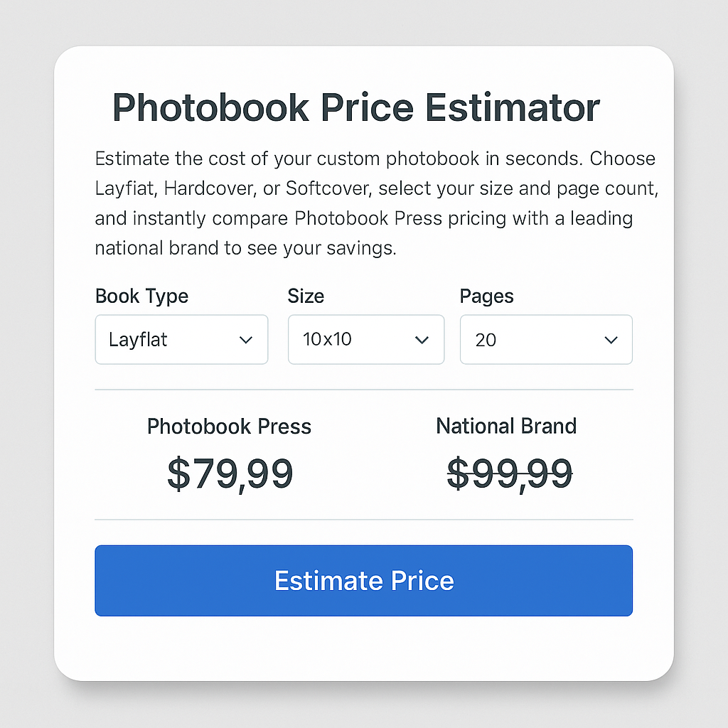The height and width of the screenshot is (728, 728).
Task: Open the Book Type selector showing Layflat
Action: [181, 340]
